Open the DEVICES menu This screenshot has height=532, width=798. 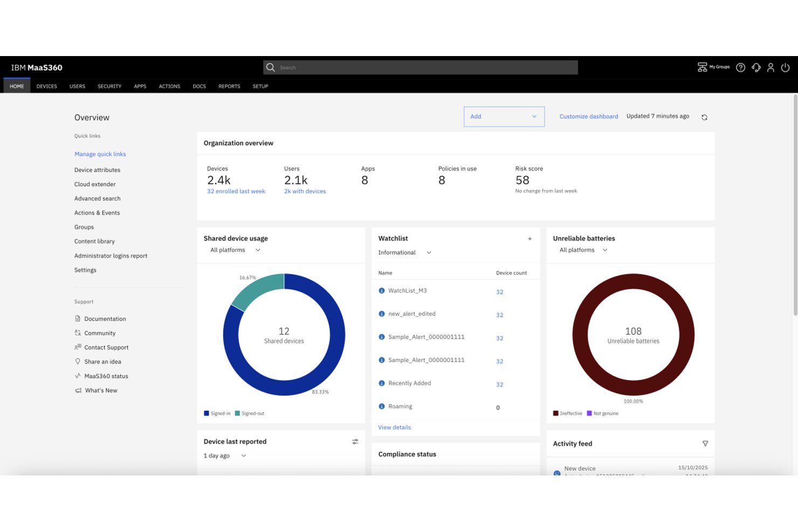tap(47, 86)
